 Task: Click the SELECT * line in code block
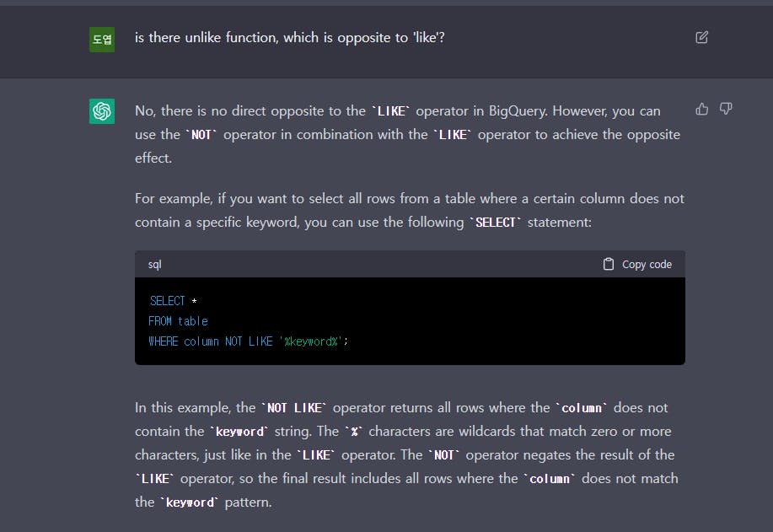point(173,301)
